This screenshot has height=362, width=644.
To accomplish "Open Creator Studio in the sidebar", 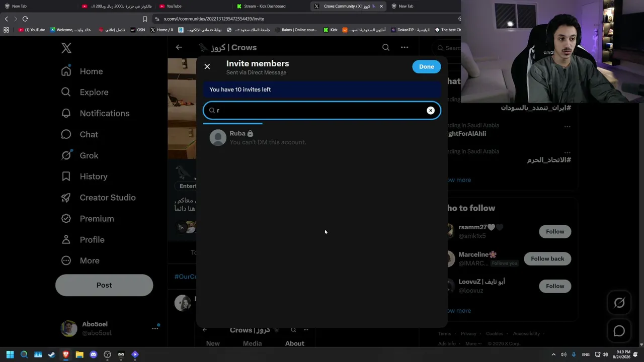I will [98, 198].
